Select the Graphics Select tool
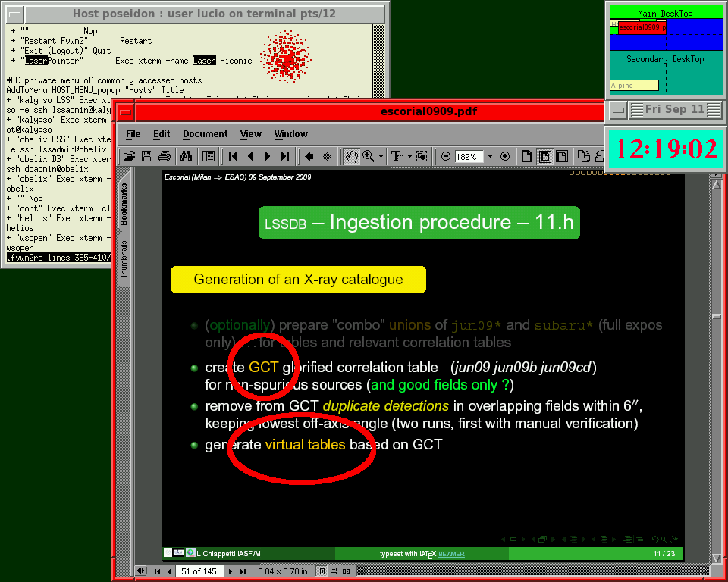 [x=422, y=156]
